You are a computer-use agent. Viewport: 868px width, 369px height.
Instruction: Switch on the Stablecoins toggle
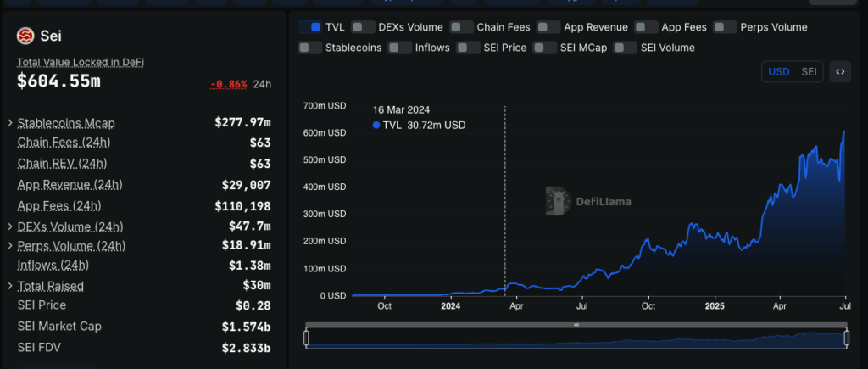click(310, 48)
